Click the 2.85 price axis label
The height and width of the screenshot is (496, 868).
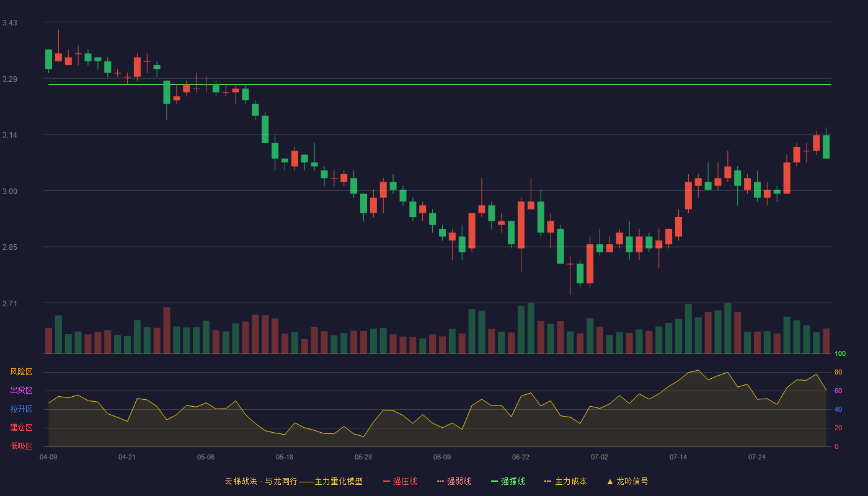point(10,247)
